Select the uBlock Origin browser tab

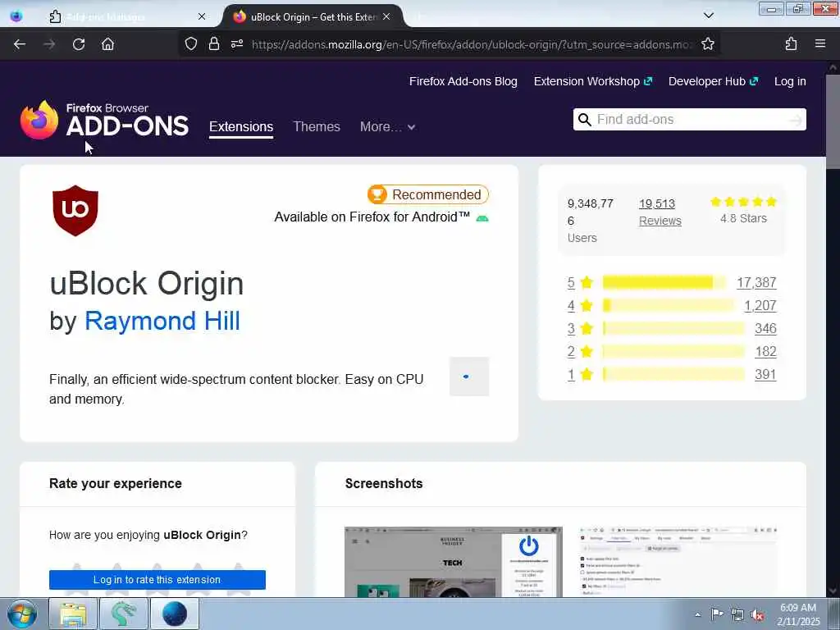click(313, 16)
